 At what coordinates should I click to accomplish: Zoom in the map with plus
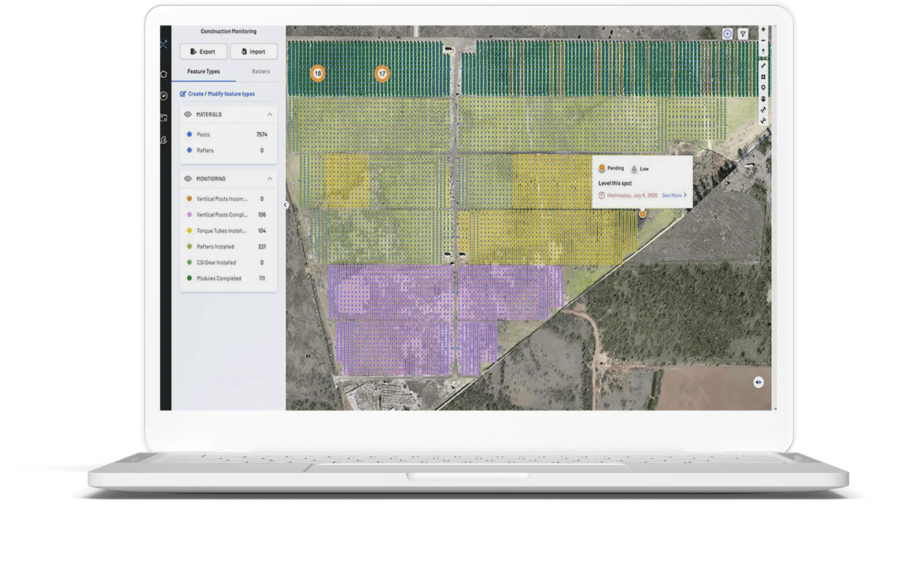click(x=763, y=29)
